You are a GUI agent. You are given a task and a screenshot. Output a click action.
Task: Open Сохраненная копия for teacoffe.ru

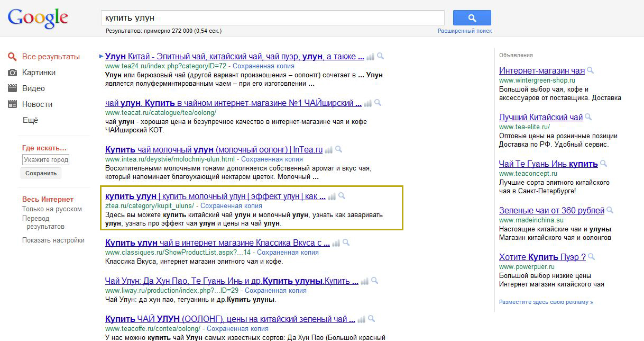[237, 329]
